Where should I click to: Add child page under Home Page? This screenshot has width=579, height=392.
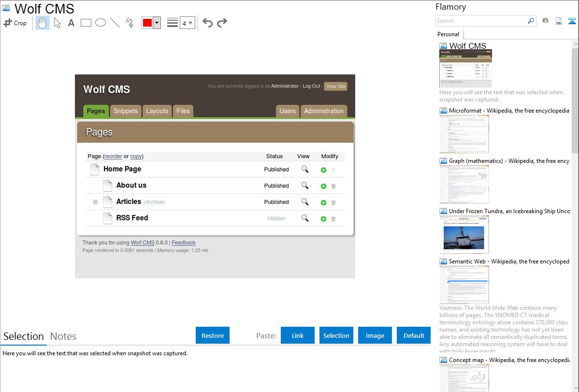pos(323,170)
